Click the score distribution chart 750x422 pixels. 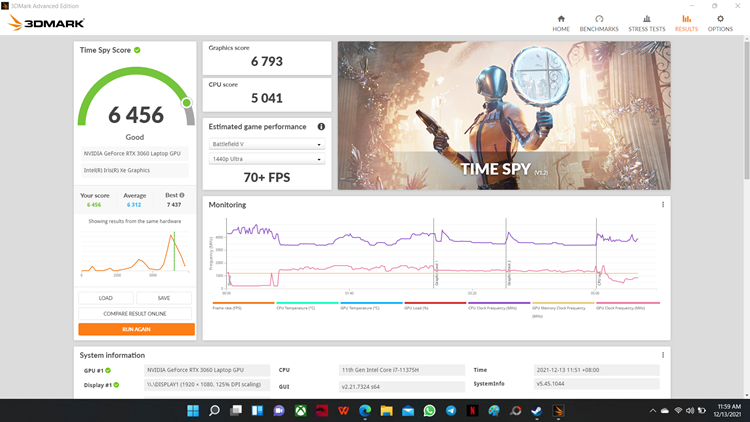click(x=135, y=253)
